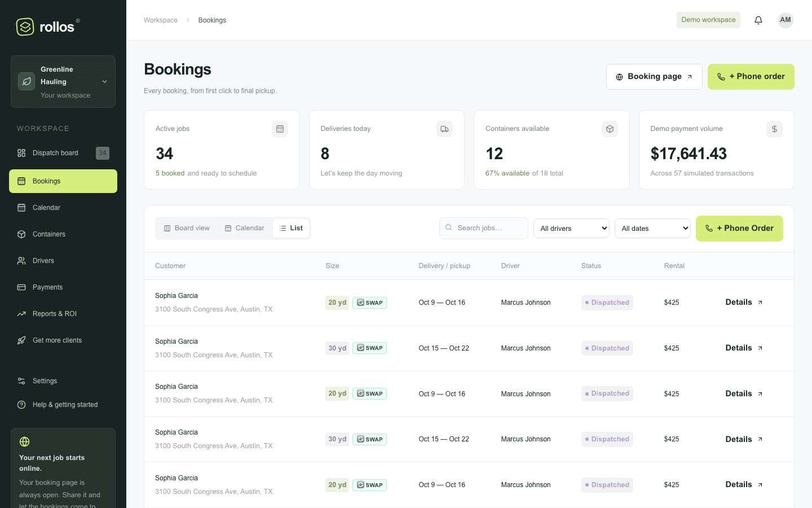Focus the Search jobs field
The width and height of the screenshot is (812, 508).
click(484, 228)
